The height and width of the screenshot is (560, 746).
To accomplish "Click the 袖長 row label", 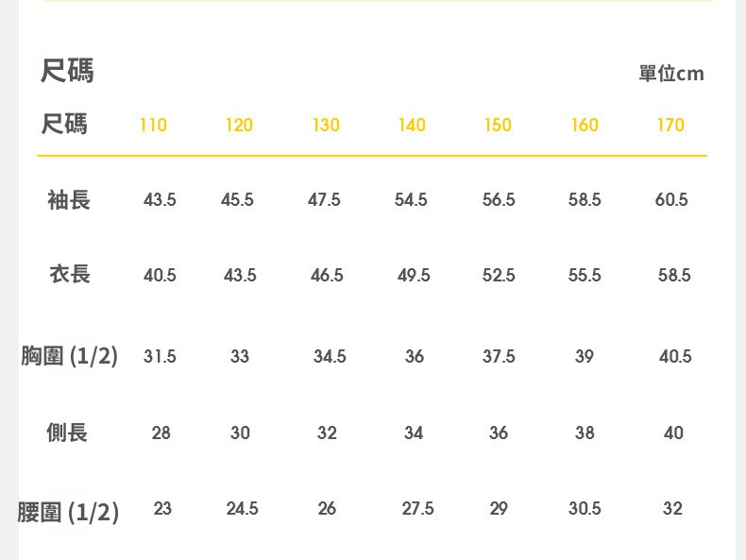I will coord(69,199).
